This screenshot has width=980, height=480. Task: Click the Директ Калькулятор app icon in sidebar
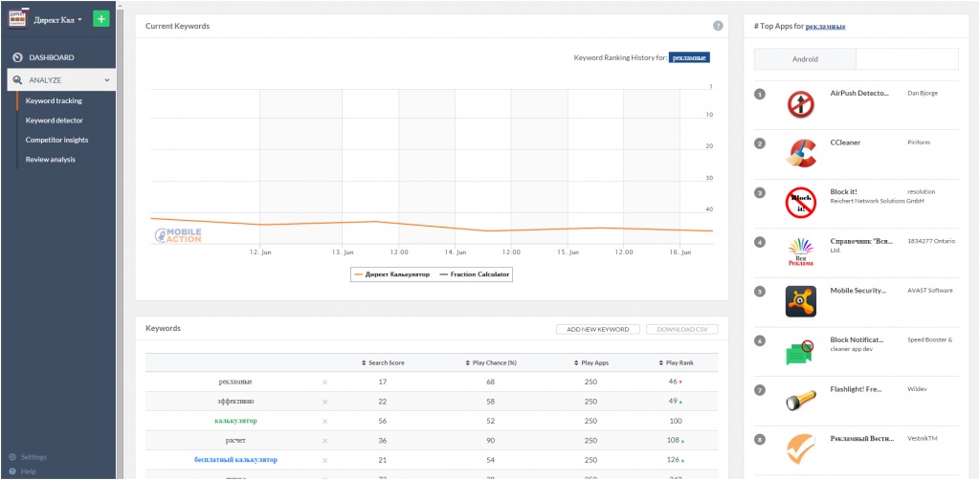(x=17, y=19)
